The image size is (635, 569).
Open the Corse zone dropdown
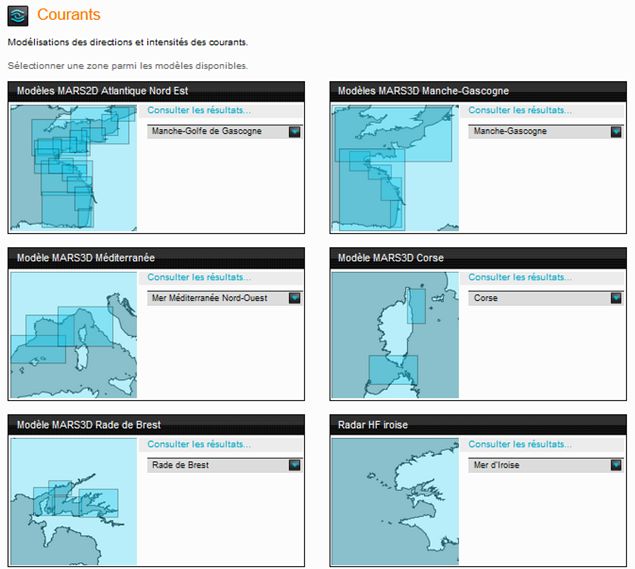pyautogui.click(x=546, y=298)
